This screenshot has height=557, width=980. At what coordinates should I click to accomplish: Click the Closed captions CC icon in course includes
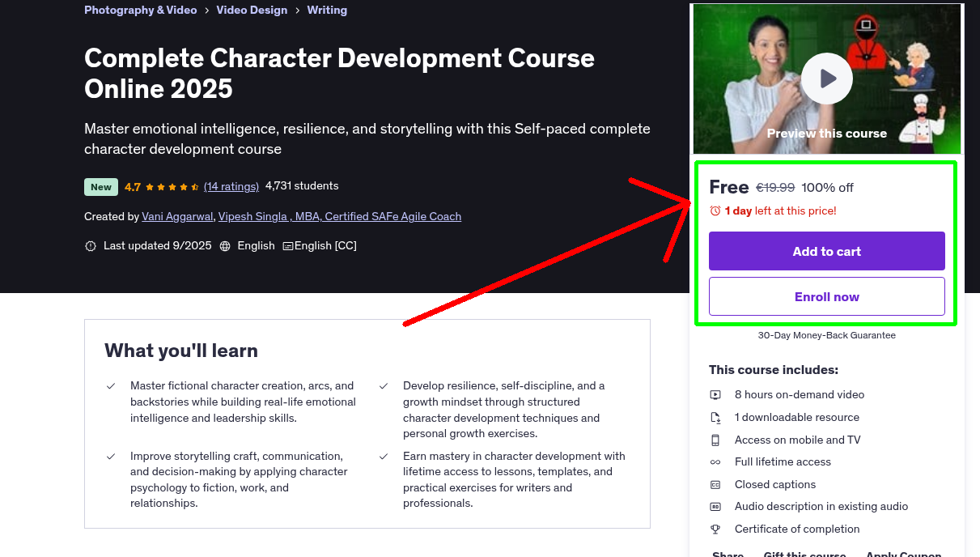pos(715,485)
